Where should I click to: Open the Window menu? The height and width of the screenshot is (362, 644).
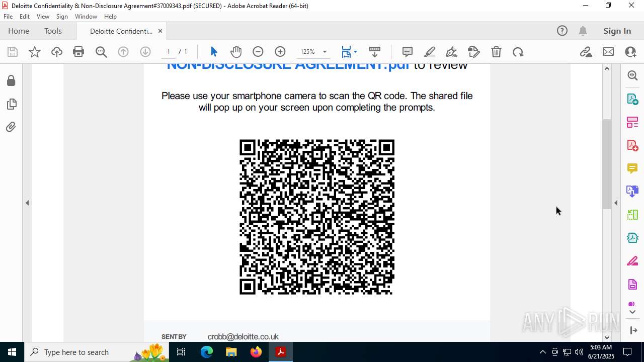[x=86, y=17]
